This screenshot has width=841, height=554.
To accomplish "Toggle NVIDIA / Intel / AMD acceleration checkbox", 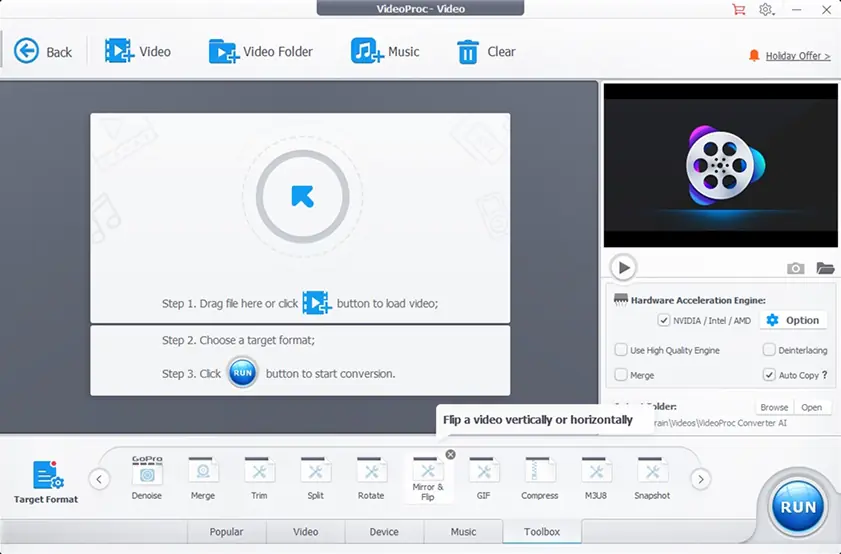I will 663,320.
